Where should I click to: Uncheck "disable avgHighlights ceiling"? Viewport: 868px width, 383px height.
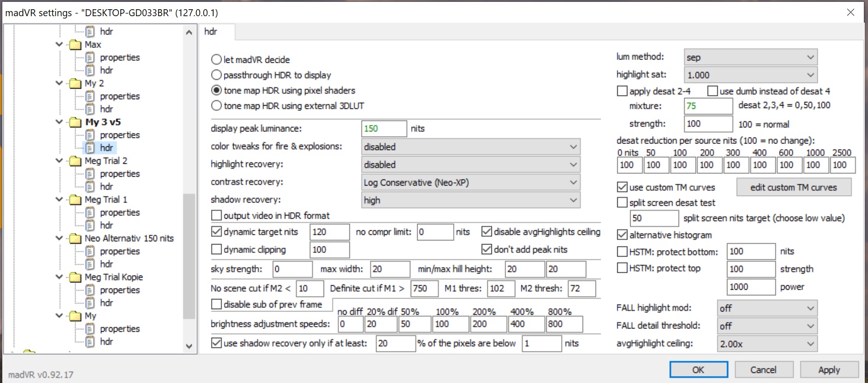point(486,231)
